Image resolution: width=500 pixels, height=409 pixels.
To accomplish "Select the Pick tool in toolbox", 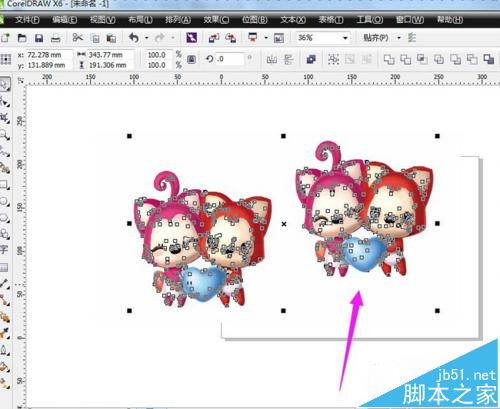I will point(5,85).
